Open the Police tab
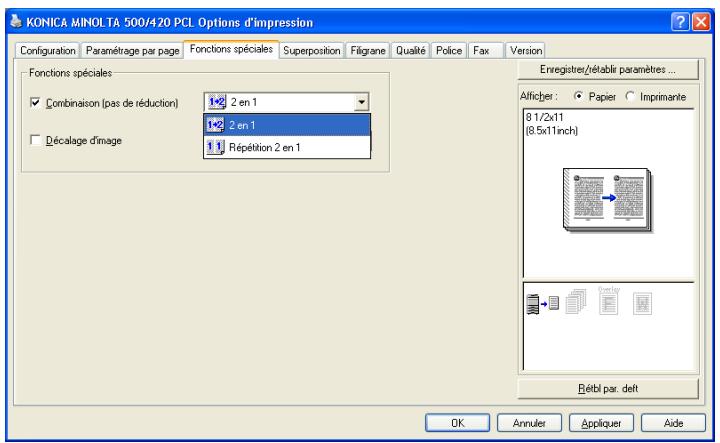 (x=449, y=50)
